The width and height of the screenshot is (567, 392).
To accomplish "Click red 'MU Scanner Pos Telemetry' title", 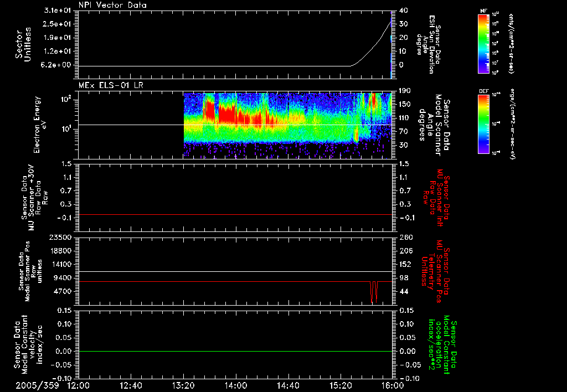I will click(436, 271).
